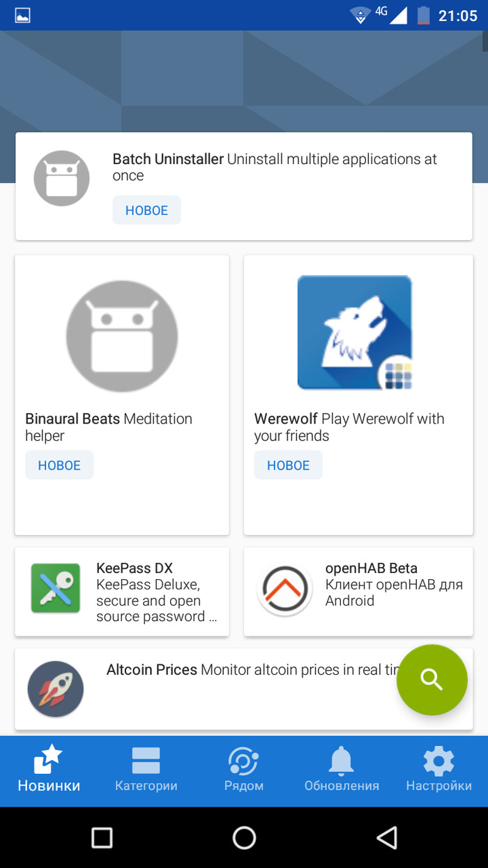Viewport: 488px width, 868px height.
Task: Open Altcoin Prices app title
Action: click(x=152, y=670)
